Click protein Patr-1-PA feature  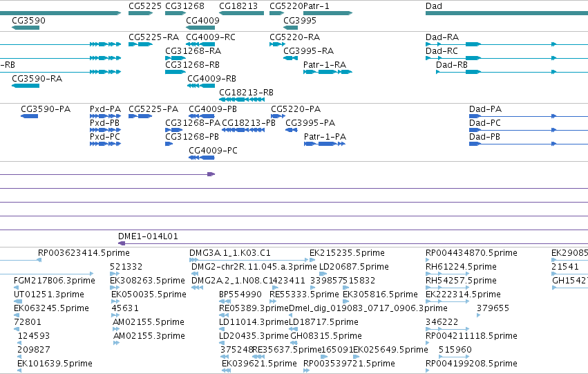click(x=325, y=144)
